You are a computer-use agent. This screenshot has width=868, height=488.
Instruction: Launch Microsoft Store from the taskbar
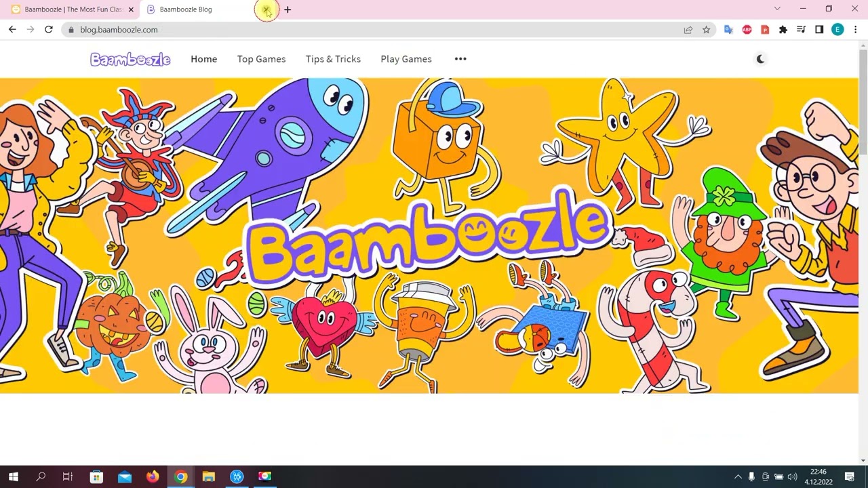pyautogui.click(x=96, y=476)
